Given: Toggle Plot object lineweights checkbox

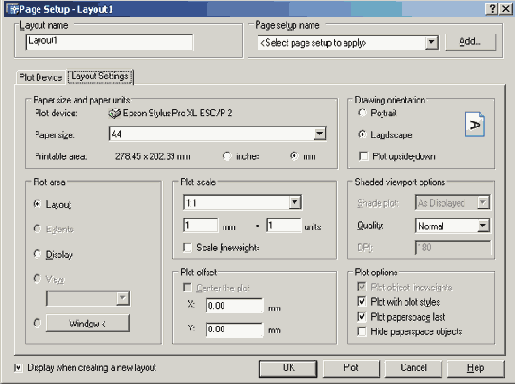Looking at the screenshot, I should click(x=362, y=287).
